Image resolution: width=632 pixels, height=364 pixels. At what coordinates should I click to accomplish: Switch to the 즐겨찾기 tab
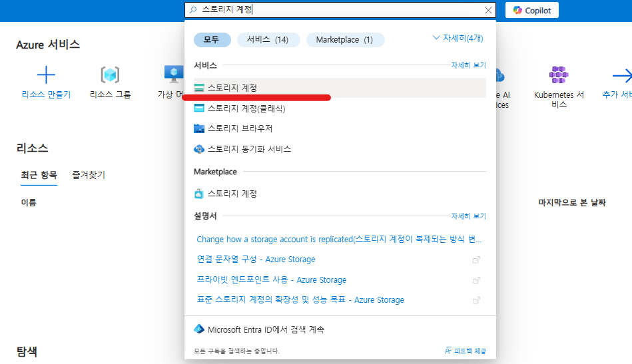click(89, 175)
